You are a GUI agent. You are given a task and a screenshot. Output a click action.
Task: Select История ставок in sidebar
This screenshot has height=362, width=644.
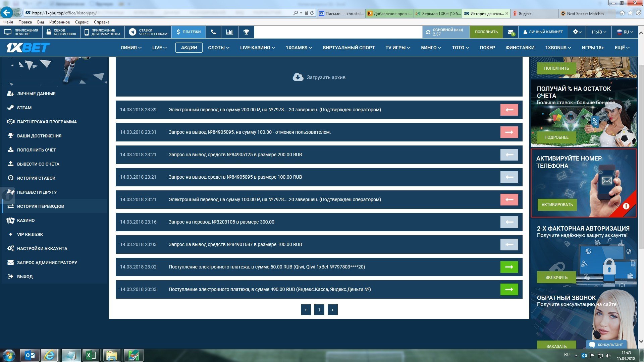pyautogui.click(x=36, y=178)
